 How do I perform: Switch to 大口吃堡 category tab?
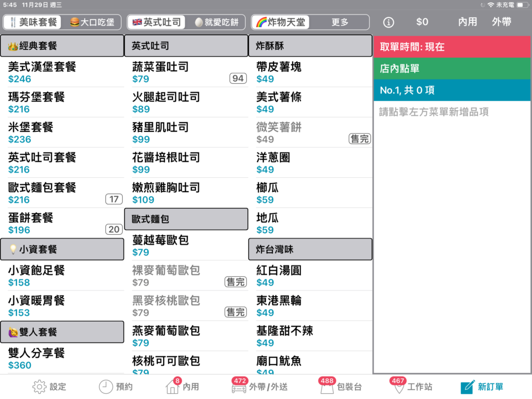pyautogui.click(x=92, y=22)
